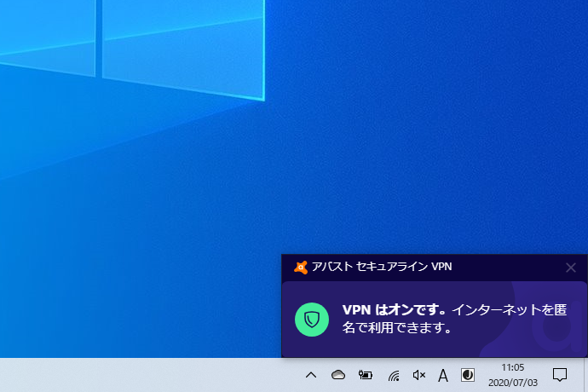Click the green VPN shield icon
Viewport: 588px width, 392px height.
(312, 320)
